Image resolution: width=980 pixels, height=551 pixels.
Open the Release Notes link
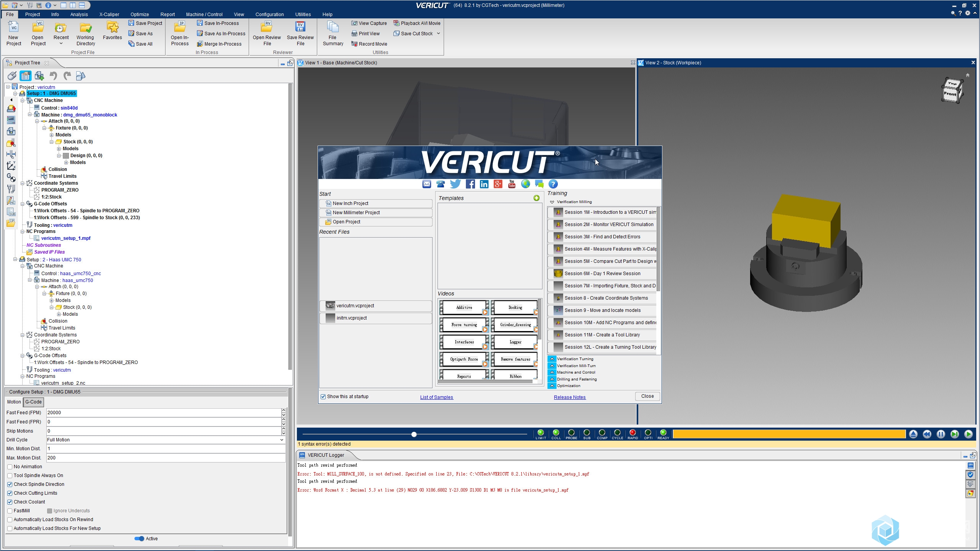tap(569, 397)
